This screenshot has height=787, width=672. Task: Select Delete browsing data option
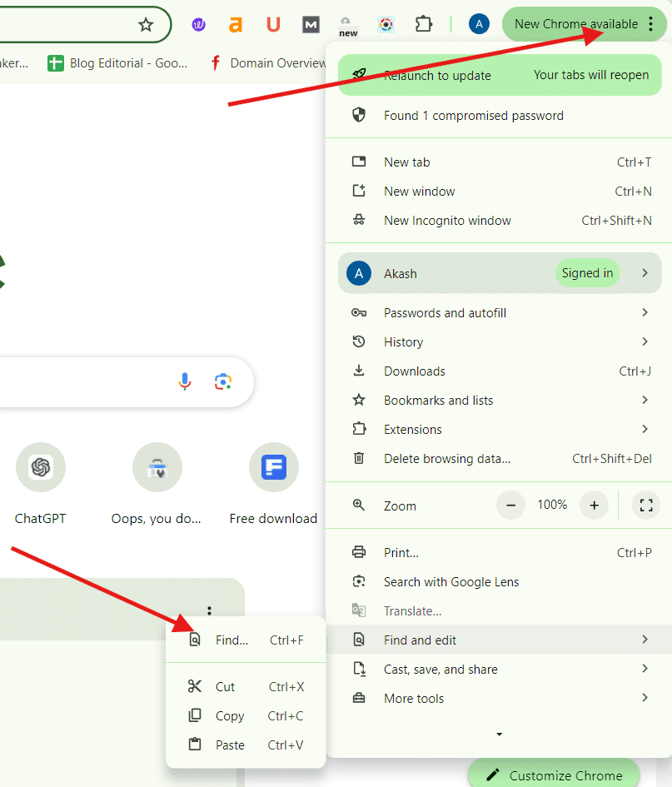click(447, 459)
